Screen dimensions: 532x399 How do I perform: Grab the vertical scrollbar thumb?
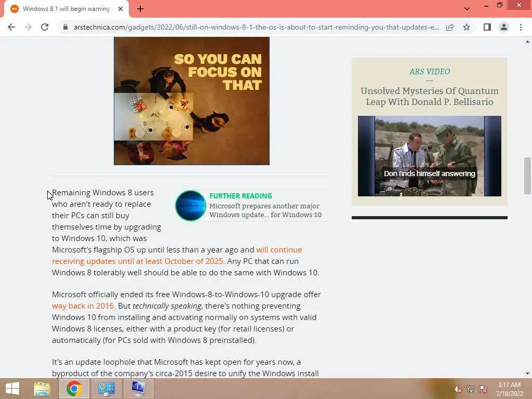[x=527, y=176]
